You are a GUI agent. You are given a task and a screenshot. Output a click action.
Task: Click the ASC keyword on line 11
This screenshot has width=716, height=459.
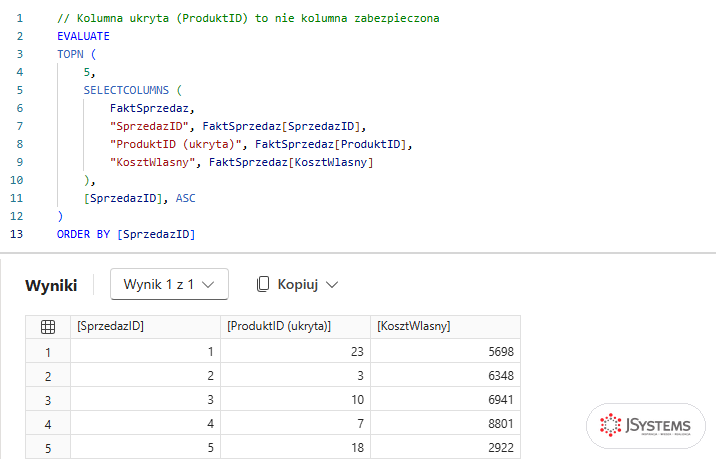click(x=185, y=198)
